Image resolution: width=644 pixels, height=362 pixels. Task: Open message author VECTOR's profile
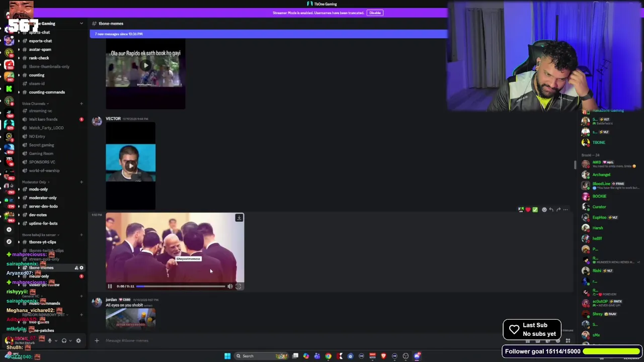(x=113, y=119)
